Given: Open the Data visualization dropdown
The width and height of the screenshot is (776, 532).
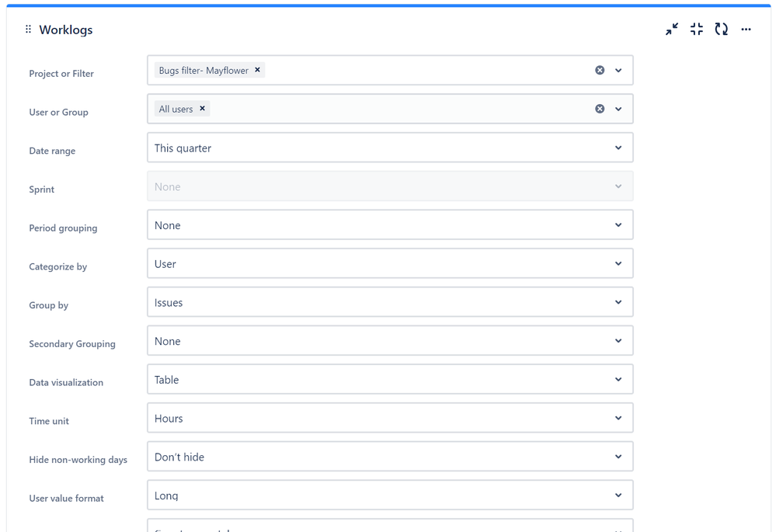Looking at the screenshot, I should click(389, 380).
